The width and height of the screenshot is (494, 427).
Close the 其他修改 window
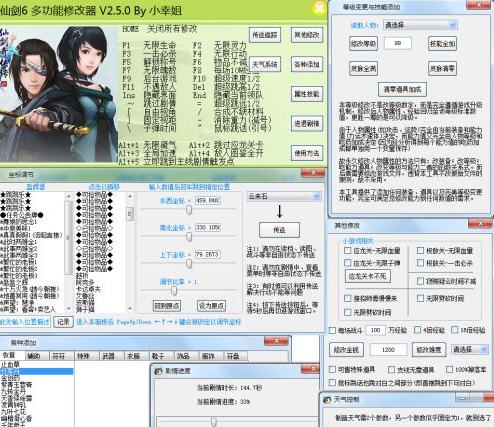pyautogui.click(x=480, y=224)
